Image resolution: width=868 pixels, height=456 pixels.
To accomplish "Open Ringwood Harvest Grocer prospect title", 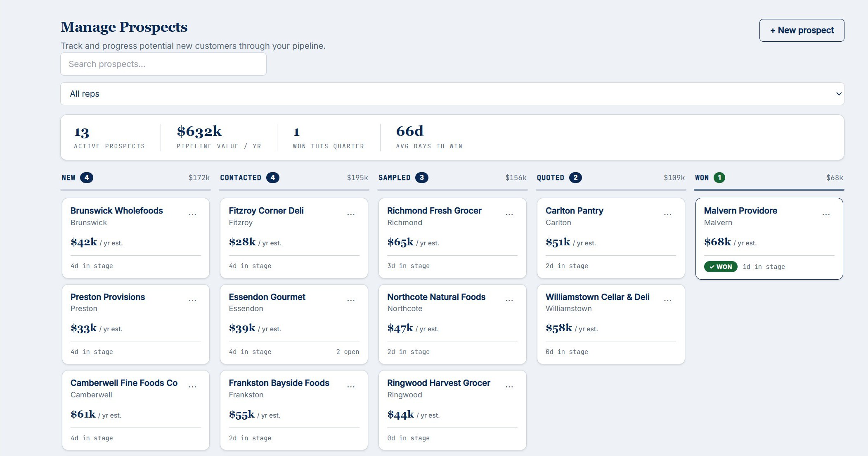I will (439, 383).
